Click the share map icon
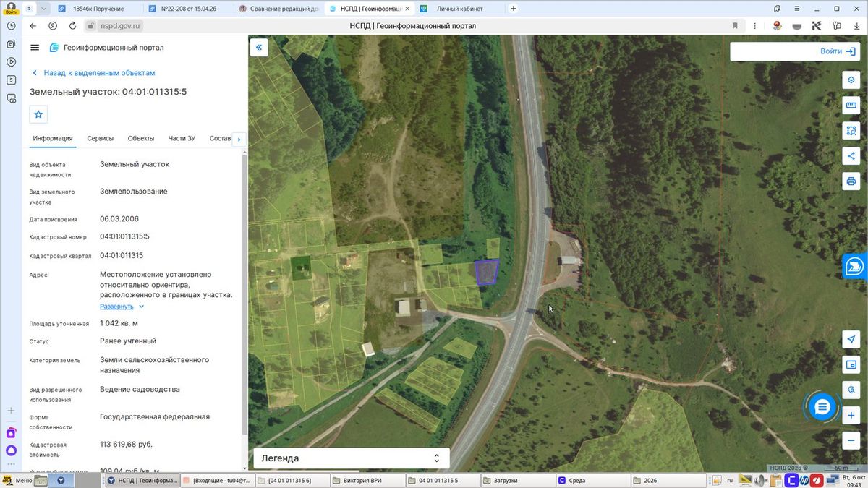 [851, 155]
